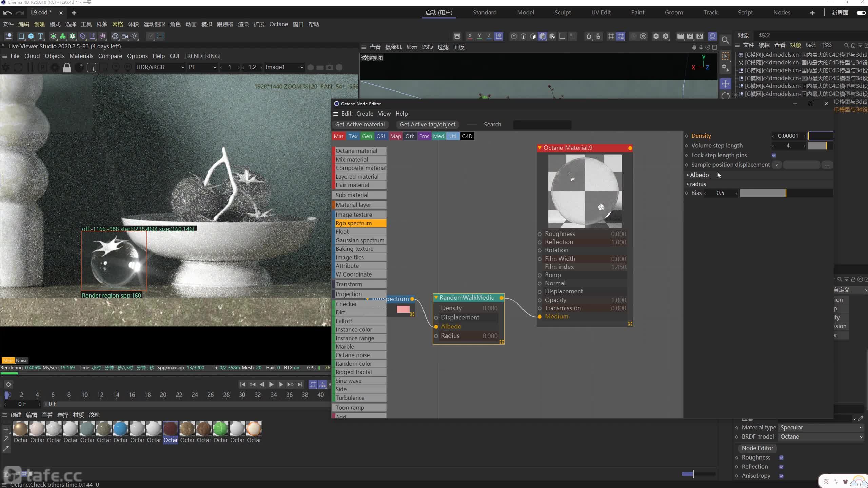The height and width of the screenshot is (488, 868).
Task: Select the Tex node filter tab
Action: click(353, 136)
